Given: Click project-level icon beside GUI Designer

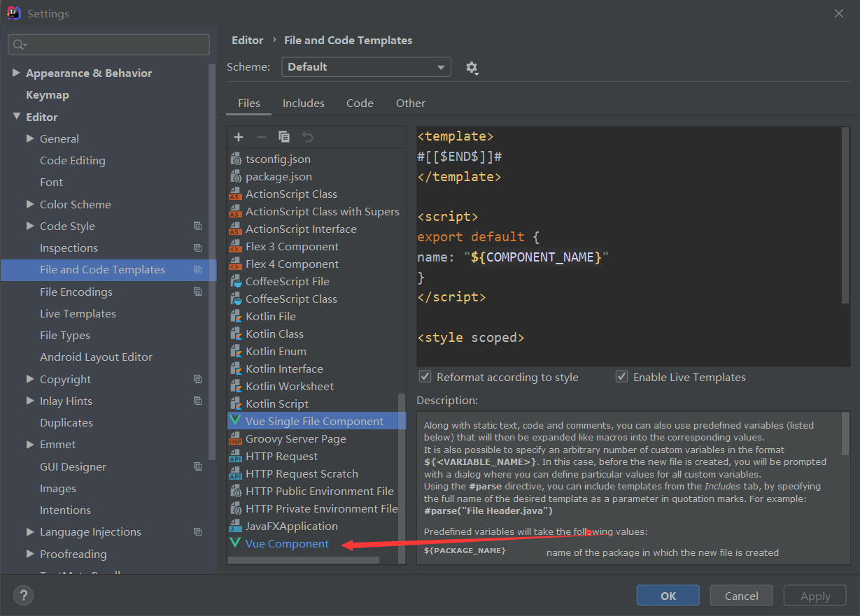Looking at the screenshot, I should [x=198, y=466].
